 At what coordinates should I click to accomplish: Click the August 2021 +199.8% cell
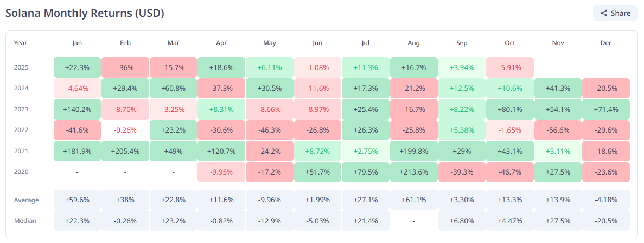pos(413,151)
